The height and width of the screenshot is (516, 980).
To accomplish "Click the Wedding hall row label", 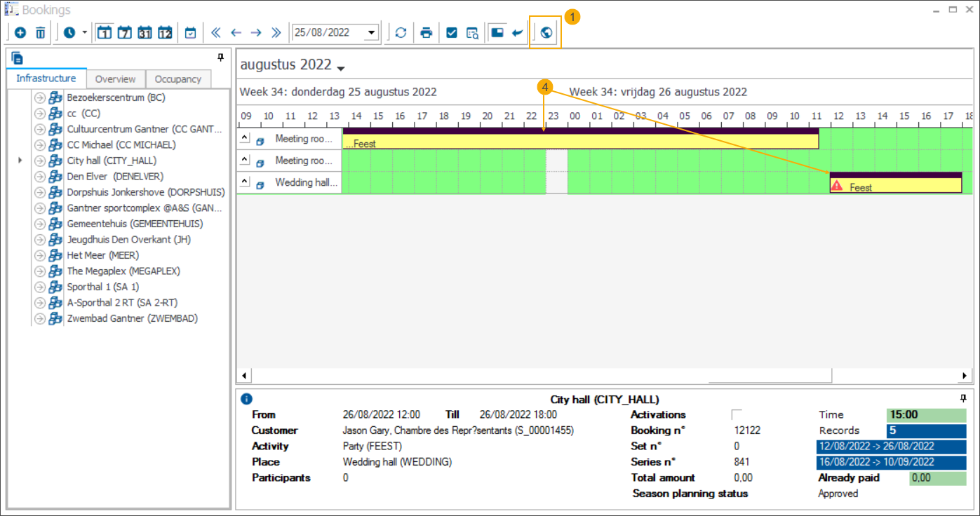I will [x=306, y=183].
